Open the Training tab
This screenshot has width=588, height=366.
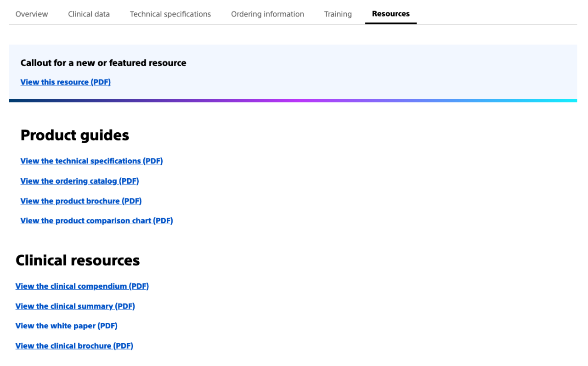(338, 14)
